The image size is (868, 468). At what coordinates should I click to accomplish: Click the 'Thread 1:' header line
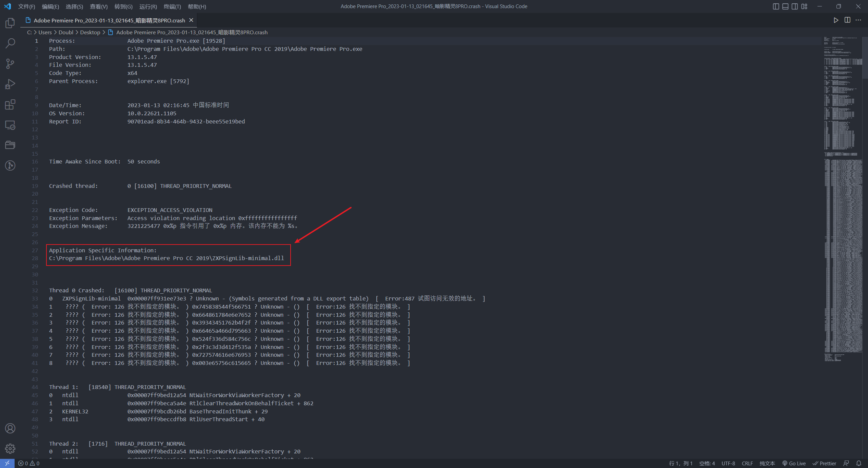117,387
